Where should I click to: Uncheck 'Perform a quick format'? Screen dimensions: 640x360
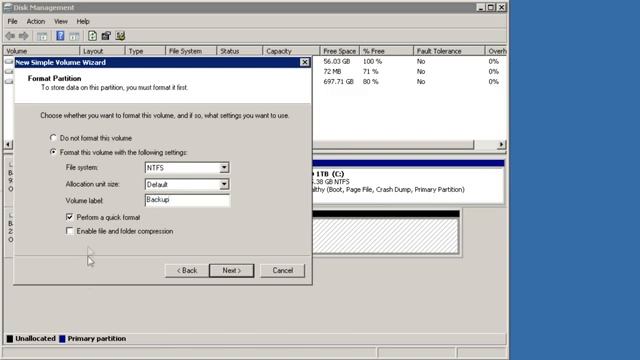[x=70, y=217]
